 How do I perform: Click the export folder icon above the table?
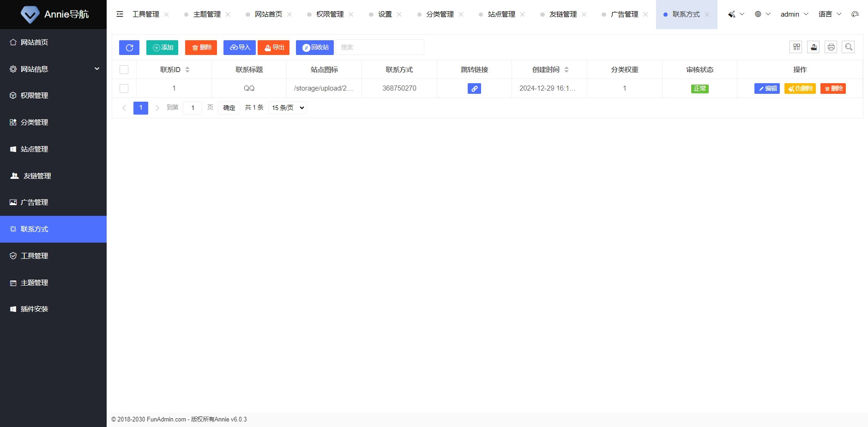813,47
